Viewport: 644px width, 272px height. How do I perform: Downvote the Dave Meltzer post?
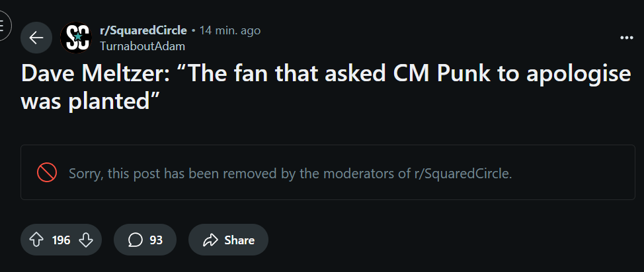pos(86,240)
